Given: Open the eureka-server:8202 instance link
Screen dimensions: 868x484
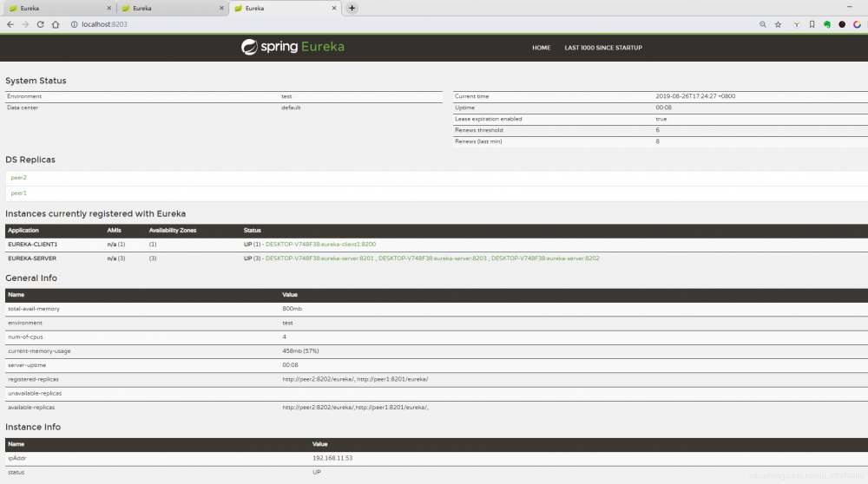Looking at the screenshot, I should [x=545, y=258].
